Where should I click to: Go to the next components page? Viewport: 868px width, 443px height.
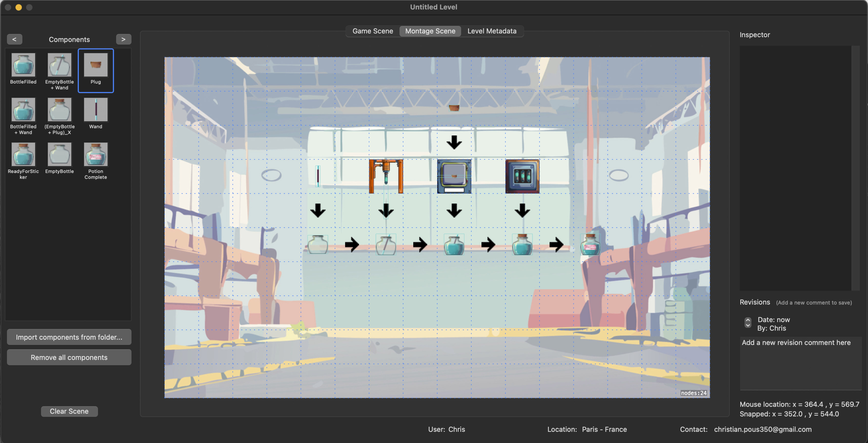click(123, 39)
